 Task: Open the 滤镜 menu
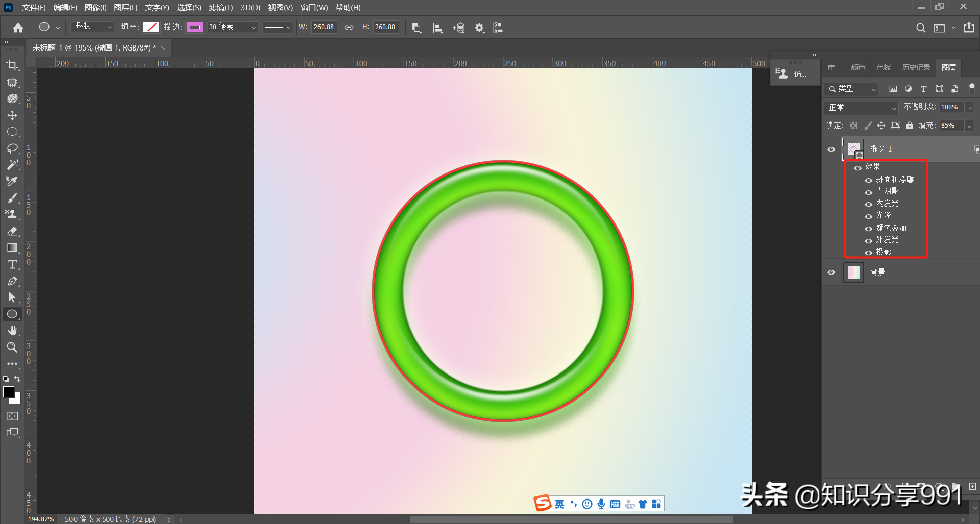[220, 8]
